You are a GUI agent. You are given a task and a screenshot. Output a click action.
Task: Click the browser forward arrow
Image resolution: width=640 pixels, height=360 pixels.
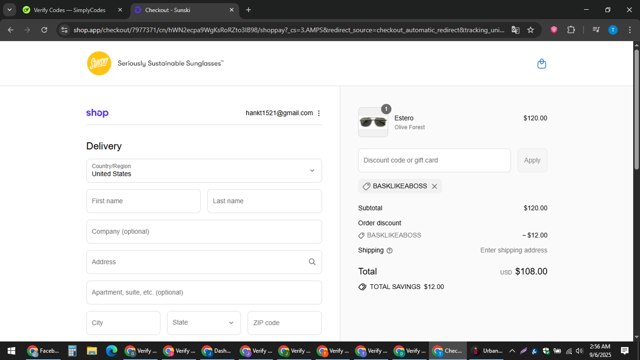pos(27,30)
